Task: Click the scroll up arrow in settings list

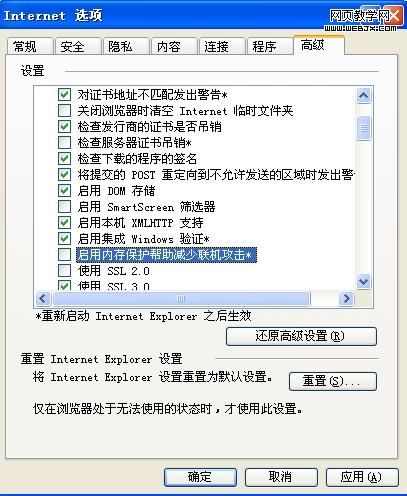Action: pyautogui.click(x=363, y=96)
